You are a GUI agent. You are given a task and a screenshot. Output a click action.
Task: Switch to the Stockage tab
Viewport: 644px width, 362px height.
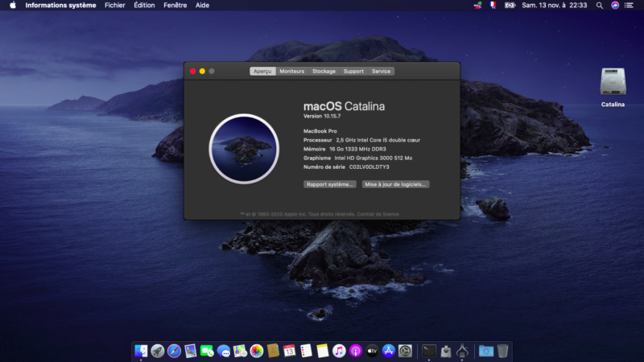[324, 72]
